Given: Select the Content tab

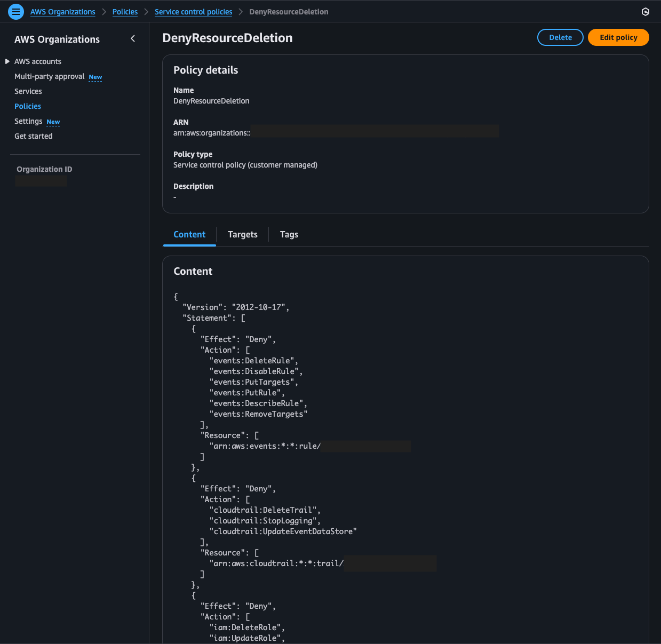Looking at the screenshot, I should click(x=189, y=234).
